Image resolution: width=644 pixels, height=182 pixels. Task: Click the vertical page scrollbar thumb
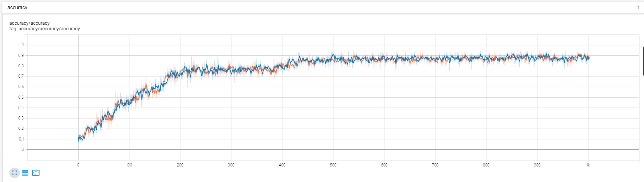[643, 61]
